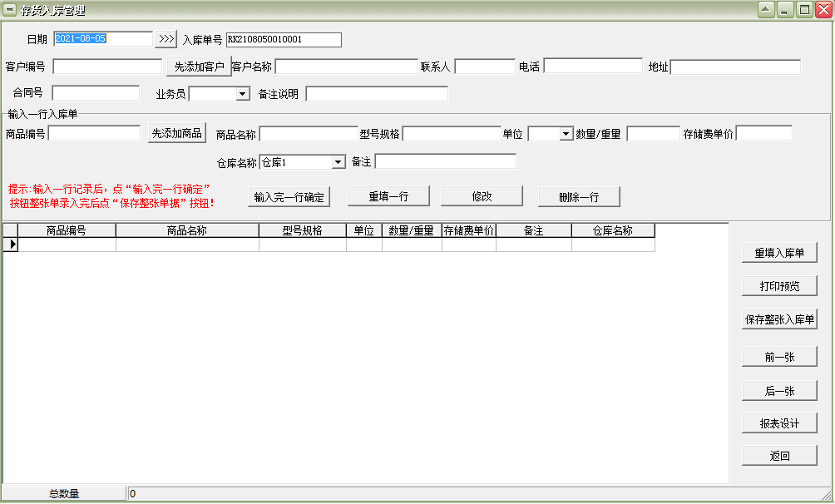This screenshot has width=835, height=504.
Task: Click the 输入完一行确定 confirm row button
Action: pos(289,197)
